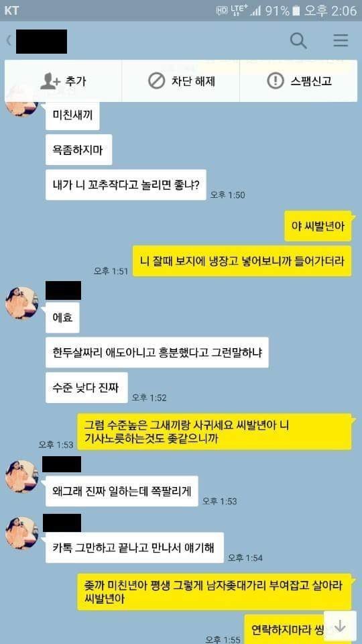Tap the redacted chat title in header

coord(42,41)
